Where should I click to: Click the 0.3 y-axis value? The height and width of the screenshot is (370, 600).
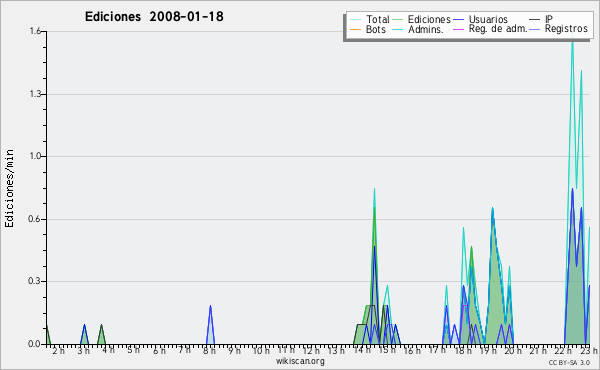tap(35, 281)
